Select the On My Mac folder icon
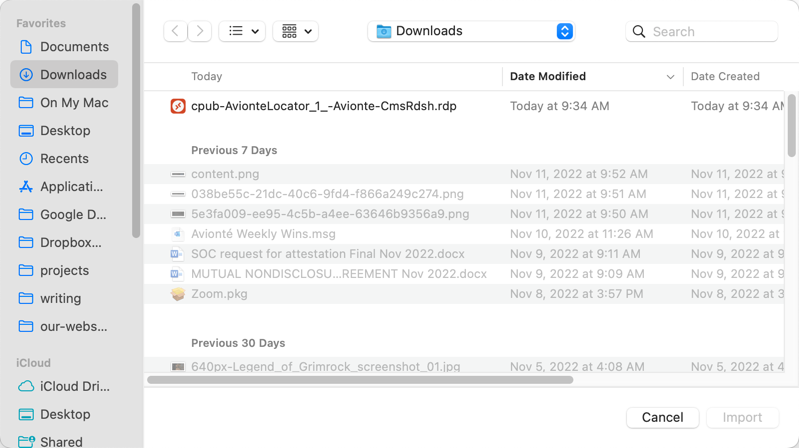This screenshot has height=448, width=799. pos(26,103)
